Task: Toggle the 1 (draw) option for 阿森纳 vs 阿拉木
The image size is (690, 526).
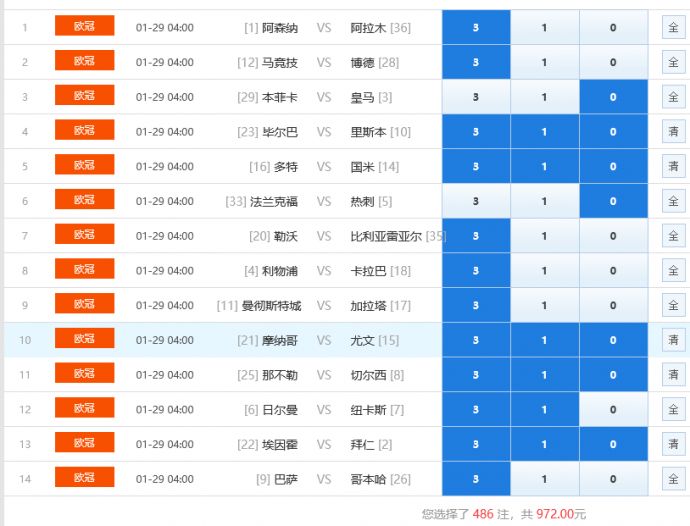Action: [544, 27]
